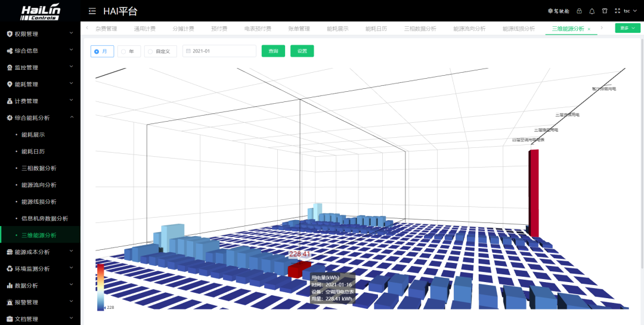This screenshot has width=644, height=325.
Task: Enter fullscreen mode via the fullscreen icon
Action: tap(617, 11)
